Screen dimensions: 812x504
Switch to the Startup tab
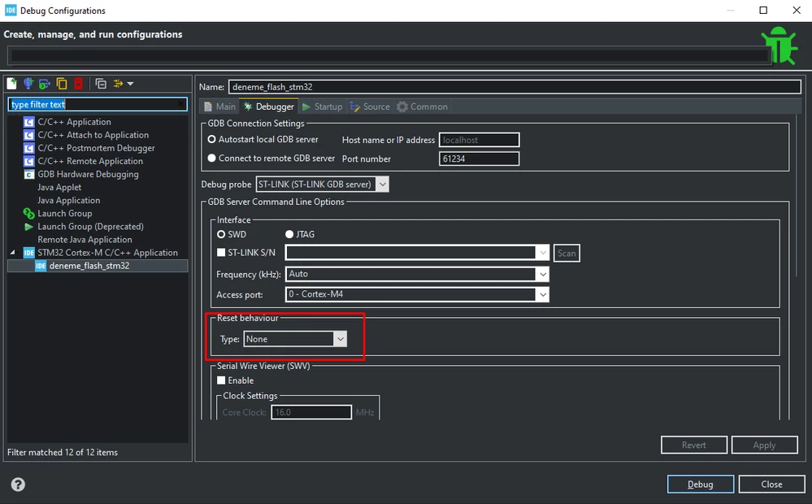tap(322, 106)
